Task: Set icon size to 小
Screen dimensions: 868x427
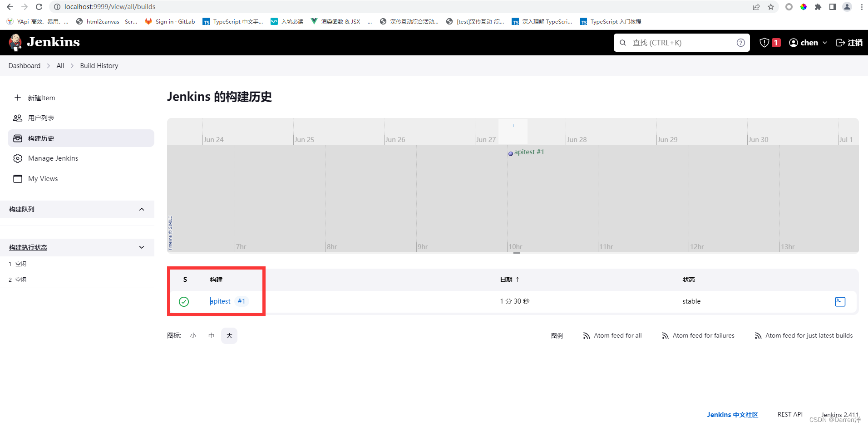Action: [193, 336]
